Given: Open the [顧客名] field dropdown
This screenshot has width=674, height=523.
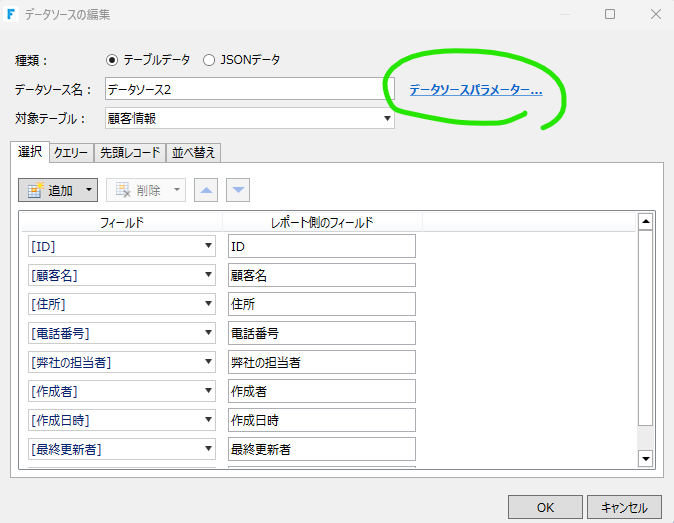Looking at the screenshot, I should pyautogui.click(x=208, y=275).
